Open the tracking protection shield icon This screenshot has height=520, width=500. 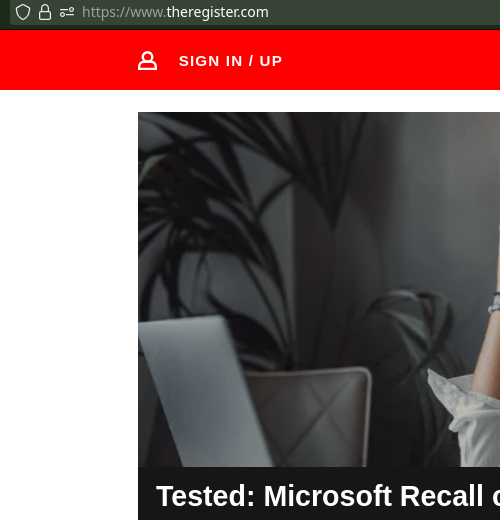click(23, 12)
